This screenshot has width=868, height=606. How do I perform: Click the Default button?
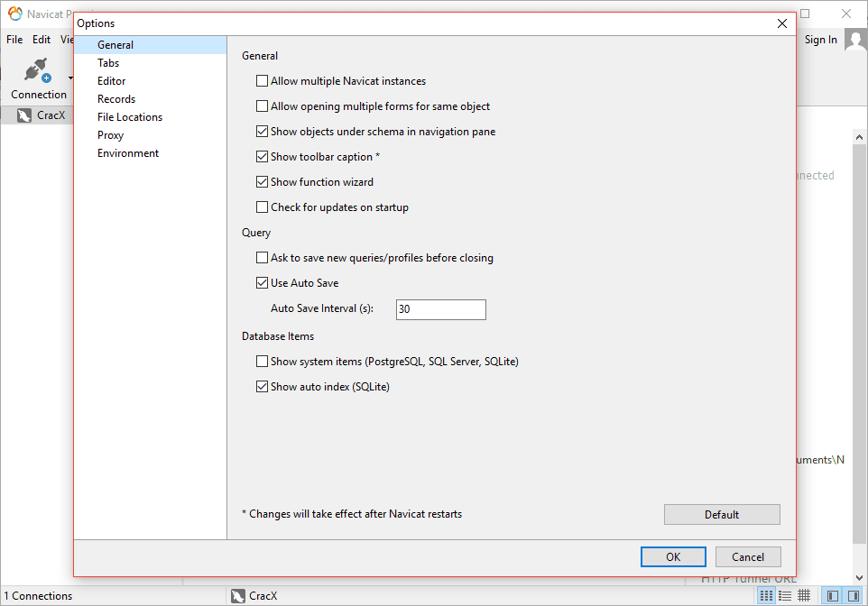click(721, 514)
